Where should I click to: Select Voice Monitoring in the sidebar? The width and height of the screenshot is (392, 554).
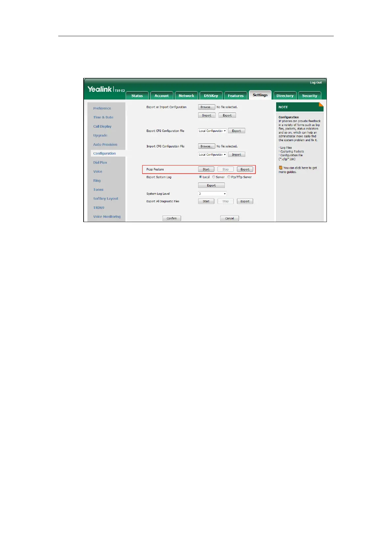tap(107, 216)
